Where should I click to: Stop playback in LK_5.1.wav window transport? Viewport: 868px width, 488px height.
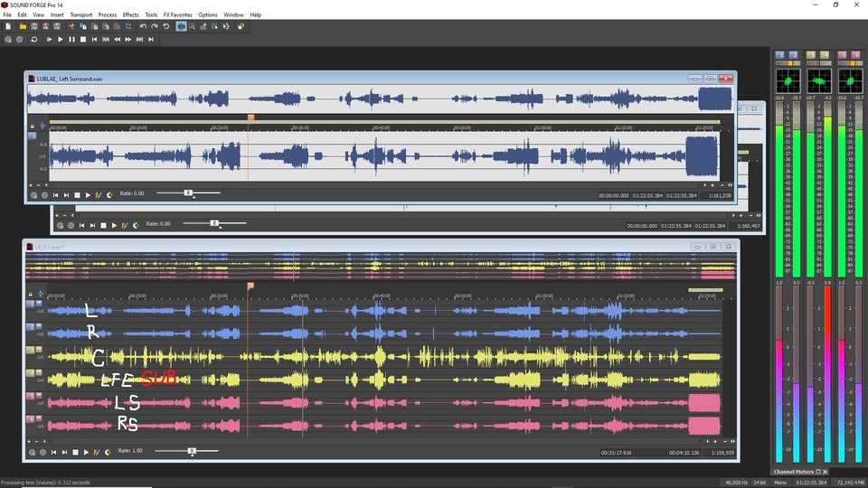click(x=75, y=452)
